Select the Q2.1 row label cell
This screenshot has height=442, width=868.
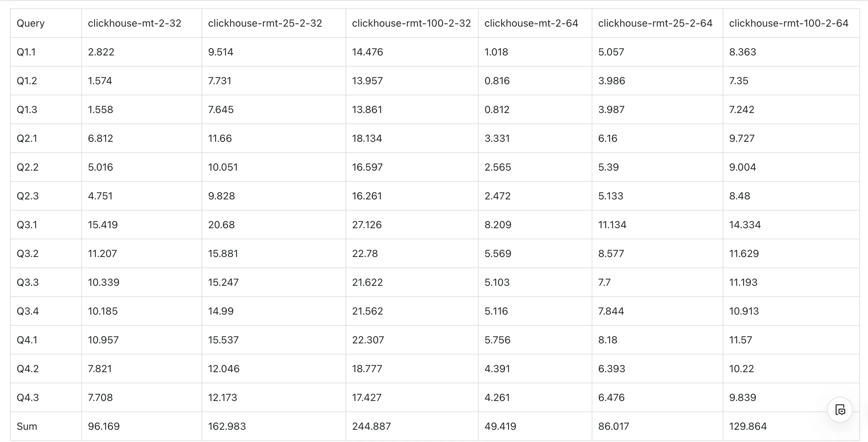coord(27,138)
